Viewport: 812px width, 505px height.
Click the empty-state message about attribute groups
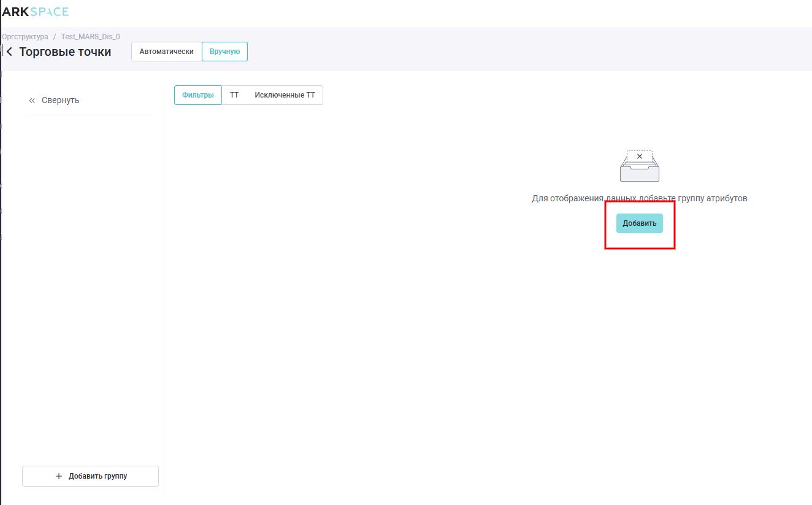[x=639, y=198]
